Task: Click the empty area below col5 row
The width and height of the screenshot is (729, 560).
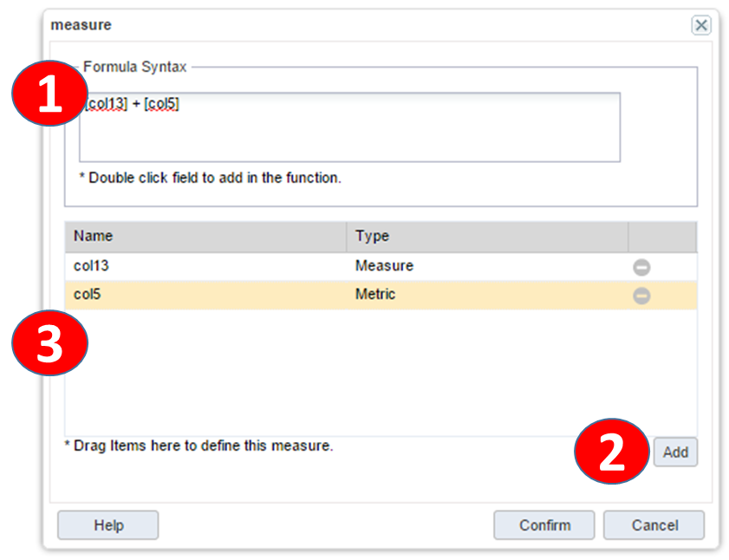Action: point(381,372)
